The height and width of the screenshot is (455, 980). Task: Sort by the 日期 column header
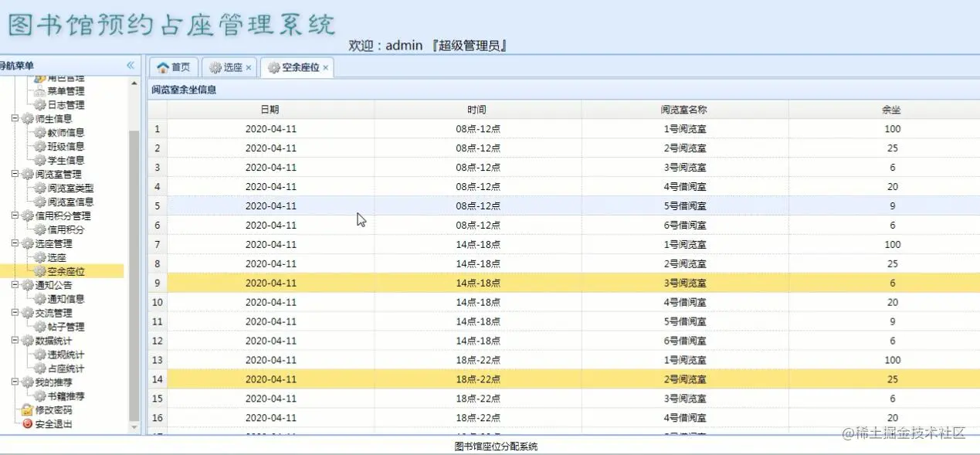(270, 110)
